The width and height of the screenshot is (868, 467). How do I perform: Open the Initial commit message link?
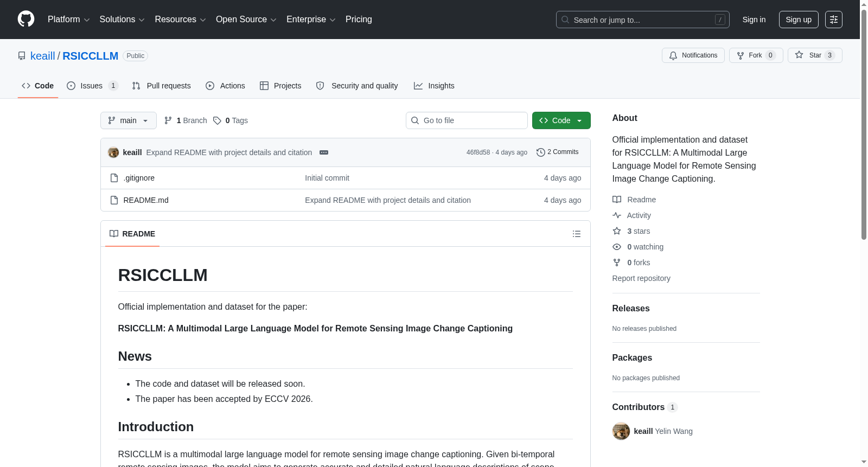pos(327,178)
